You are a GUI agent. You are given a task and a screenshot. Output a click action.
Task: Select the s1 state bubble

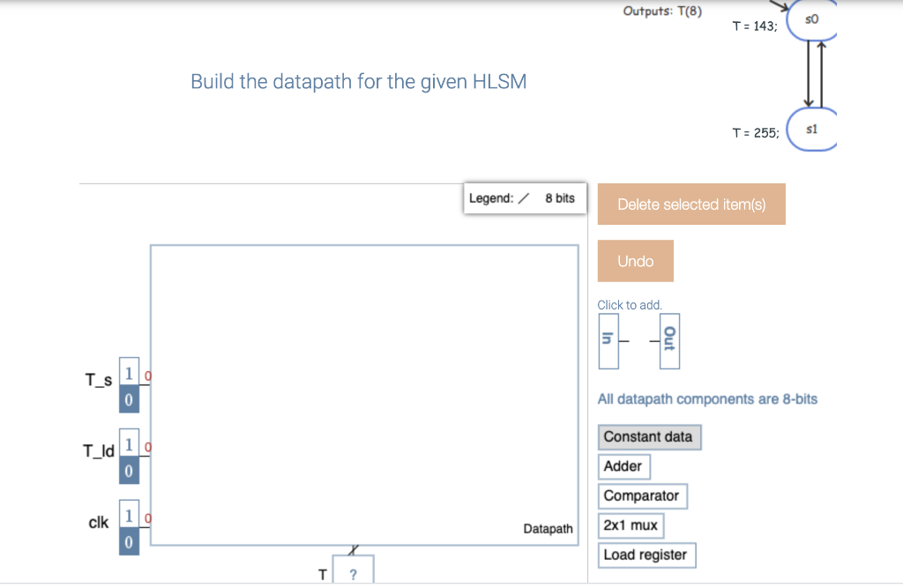(x=811, y=128)
